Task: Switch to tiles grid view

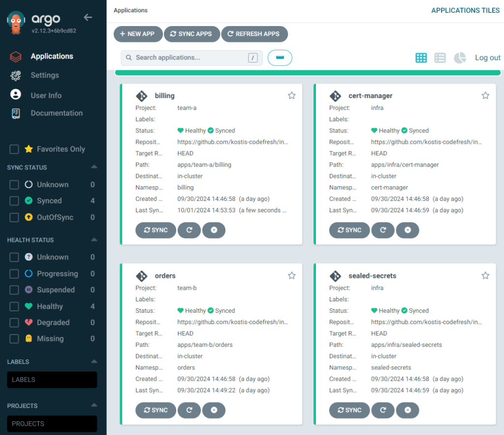Action: click(421, 58)
